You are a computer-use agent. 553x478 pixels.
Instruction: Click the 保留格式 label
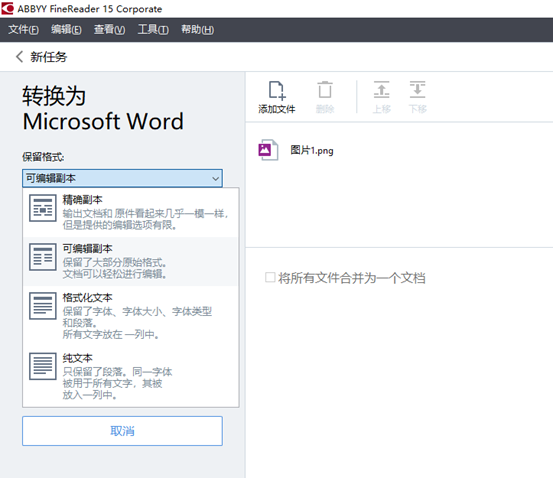click(x=43, y=157)
